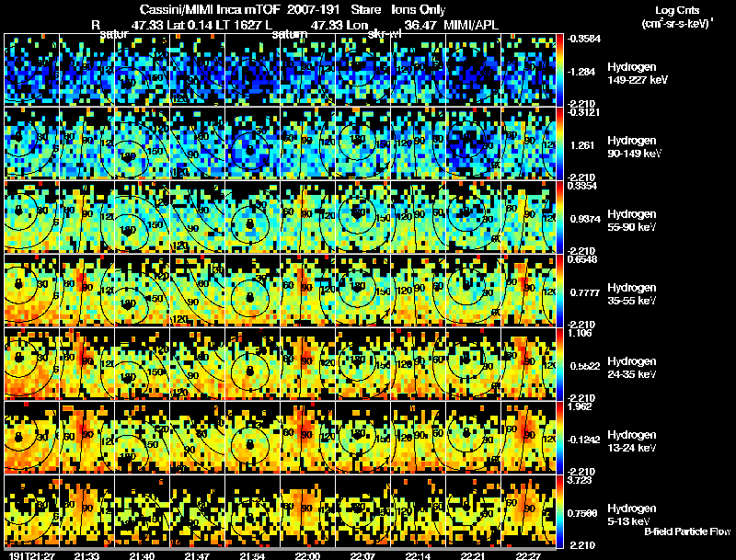Click the MIMI/APL label in the header
736x560 pixels.
[x=471, y=26]
